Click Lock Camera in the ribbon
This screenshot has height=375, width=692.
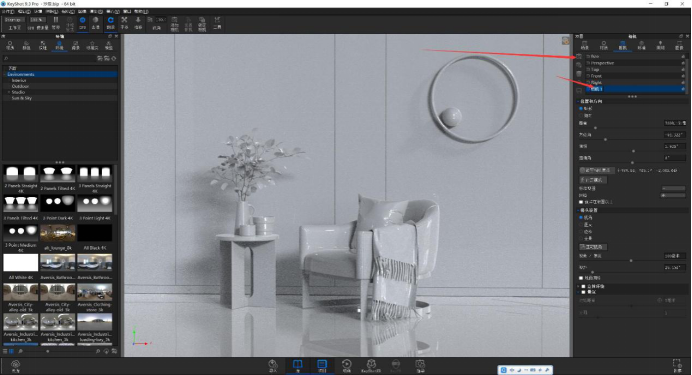pyautogui.click(x=202, y=24)
